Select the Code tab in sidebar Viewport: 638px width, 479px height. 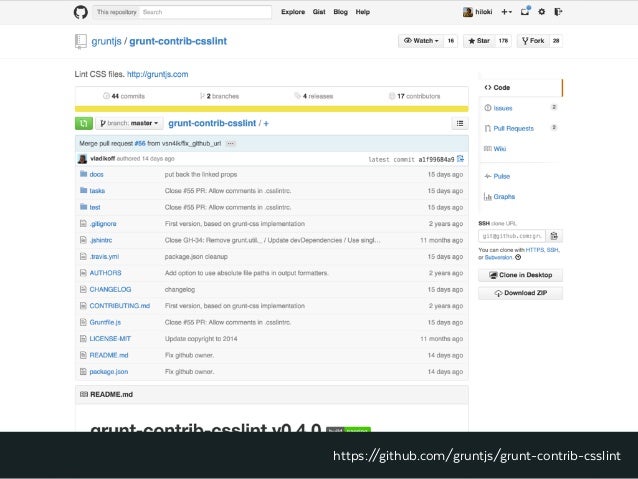click(x=521, y=87)
